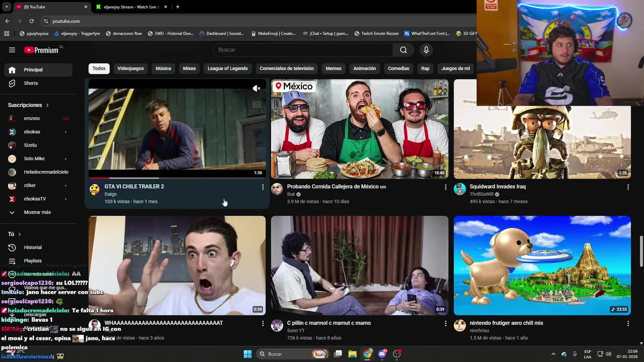Click the youtube.com address bar
The image size is (644, 362).
[257, 21]
